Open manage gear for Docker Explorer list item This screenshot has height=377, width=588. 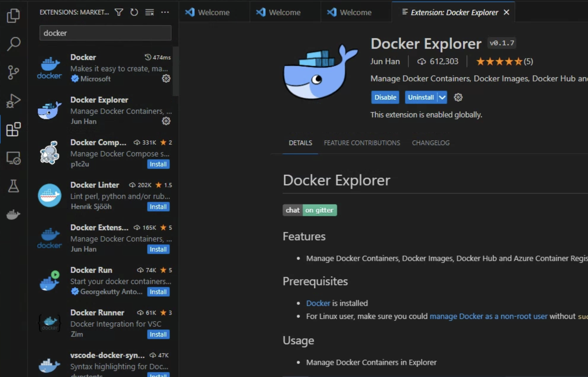(166, 121)
